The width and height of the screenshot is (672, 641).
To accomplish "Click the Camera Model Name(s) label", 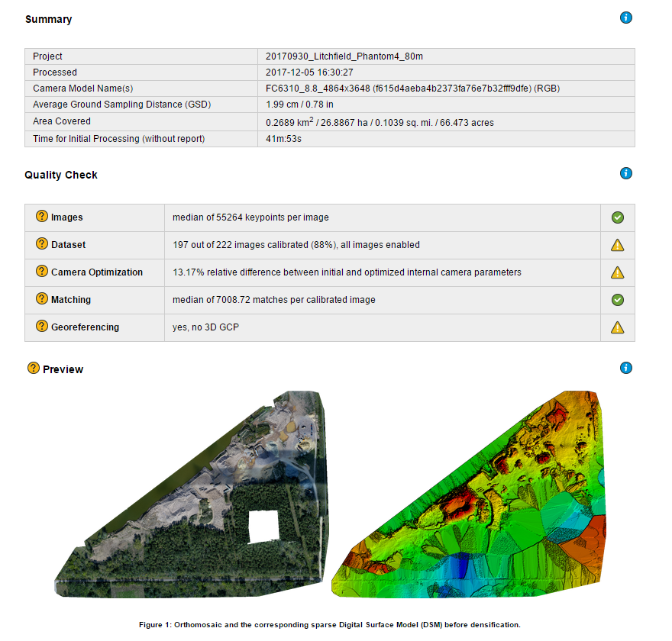I will click(82, 89).
